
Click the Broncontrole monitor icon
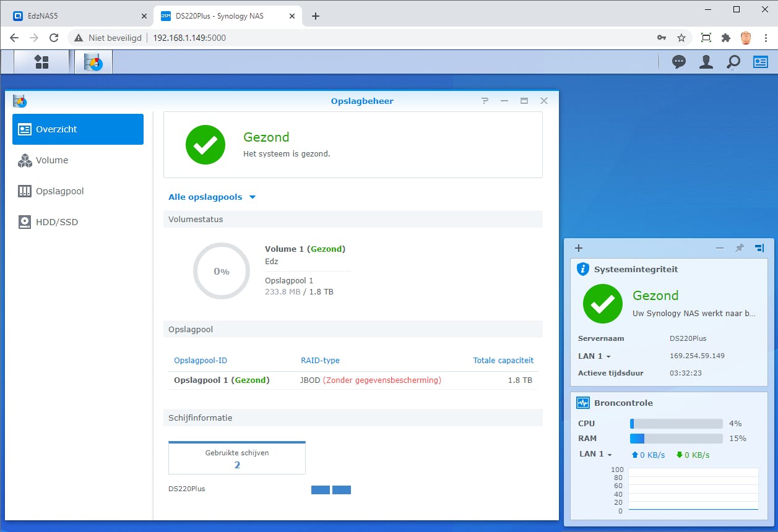582,403
